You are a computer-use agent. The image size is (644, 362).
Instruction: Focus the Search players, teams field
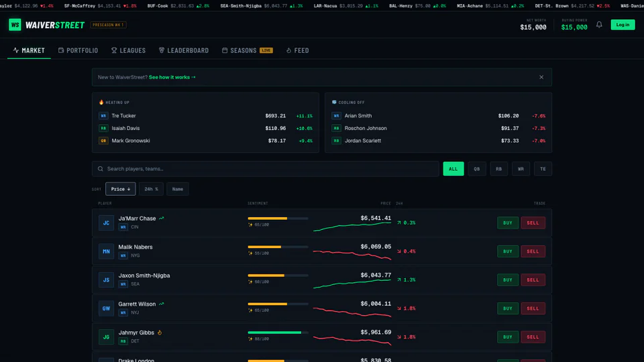(266, 169)
